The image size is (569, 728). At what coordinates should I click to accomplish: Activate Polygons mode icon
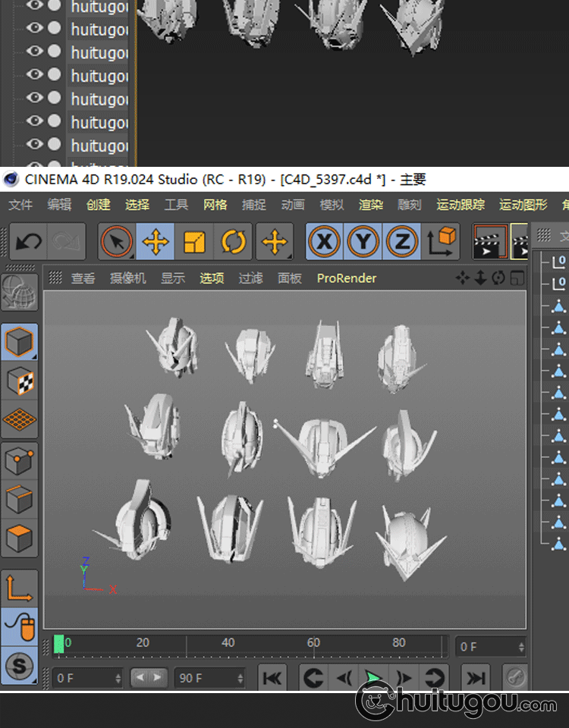pos(20,539)
